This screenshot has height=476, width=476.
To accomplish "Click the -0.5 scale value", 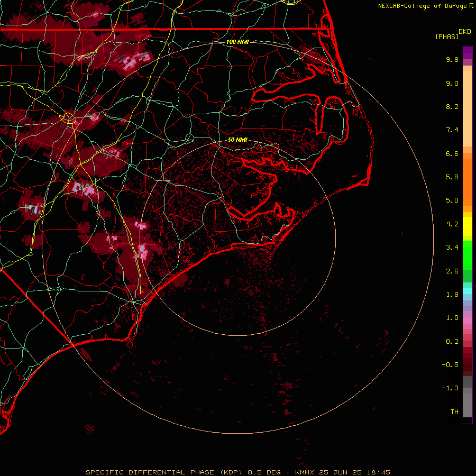I will pyautogui.click(x=450, y=365).
